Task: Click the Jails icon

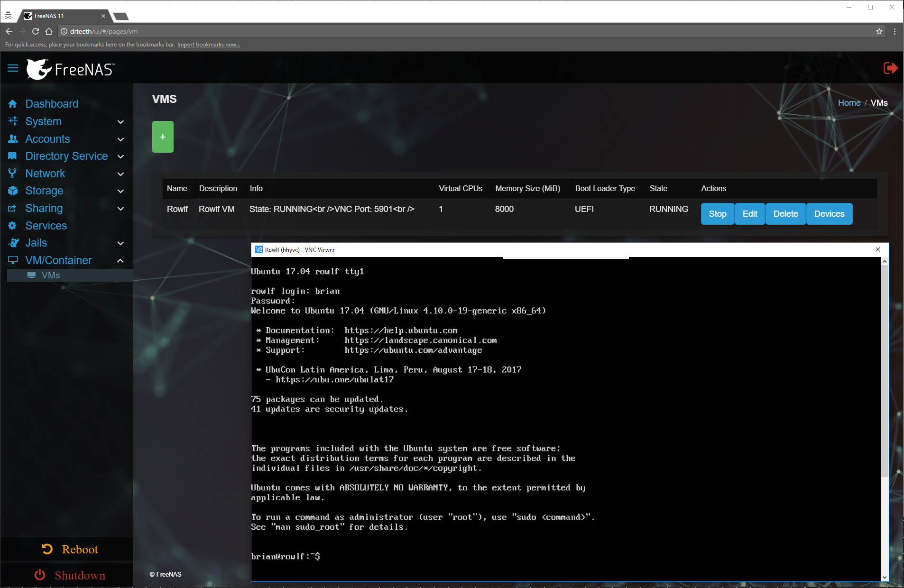Action: pyautogui.click(x=14, y=243)
